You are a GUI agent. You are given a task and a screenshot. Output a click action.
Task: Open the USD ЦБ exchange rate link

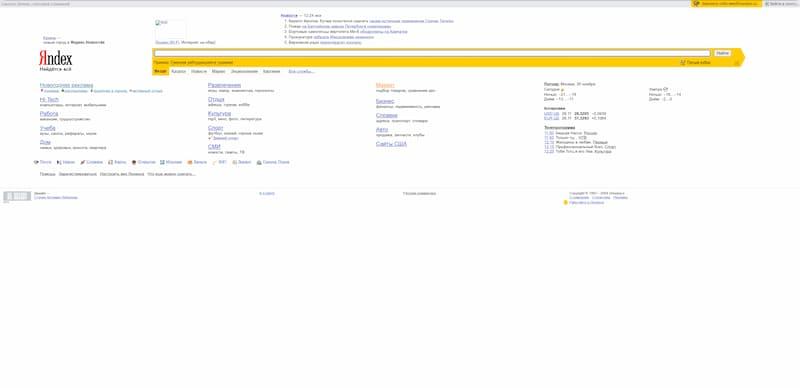[552, 113]
